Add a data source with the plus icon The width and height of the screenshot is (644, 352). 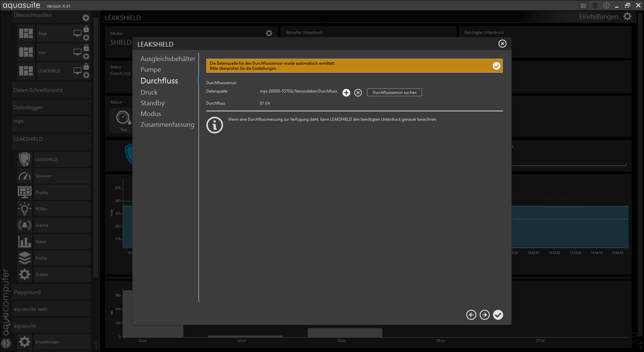(x=346, y=93)
